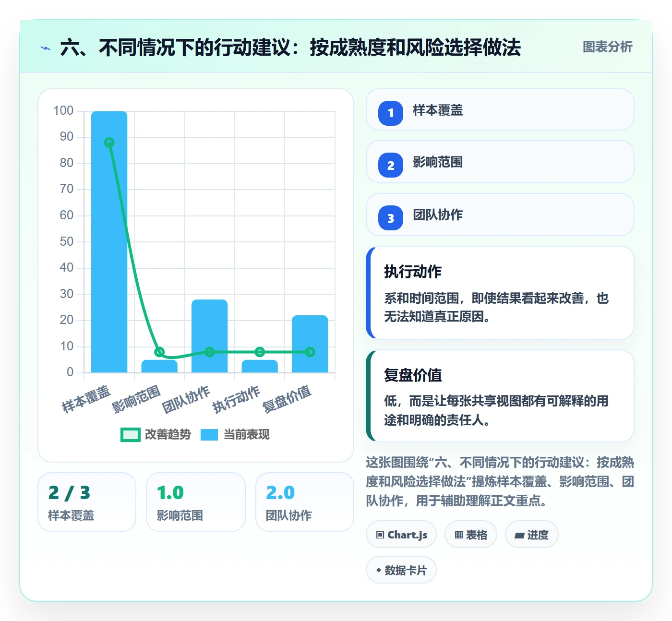
Task: Click the 执行动作 bar in chart
Action: 260,366
